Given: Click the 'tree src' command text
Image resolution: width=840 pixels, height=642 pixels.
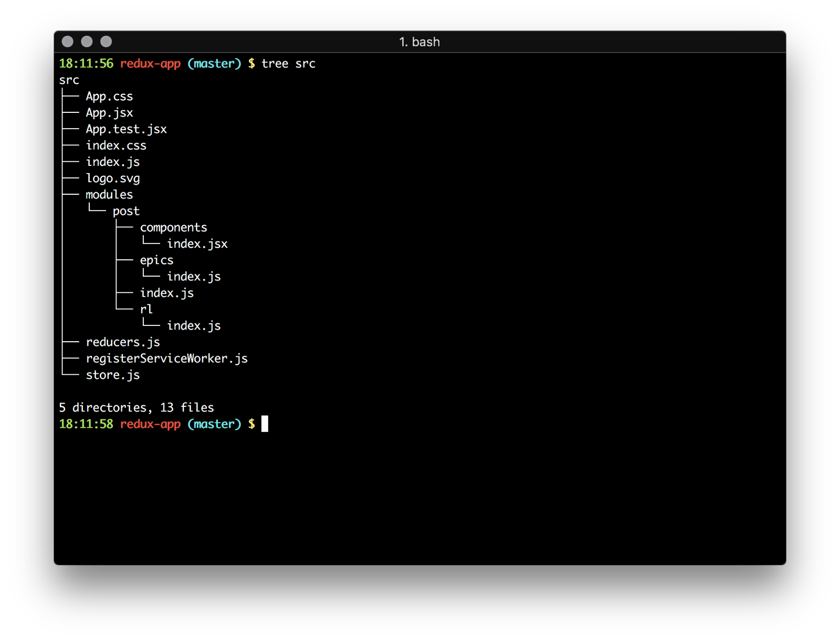Looking at the screenshot, I should [x=288, y=64].
